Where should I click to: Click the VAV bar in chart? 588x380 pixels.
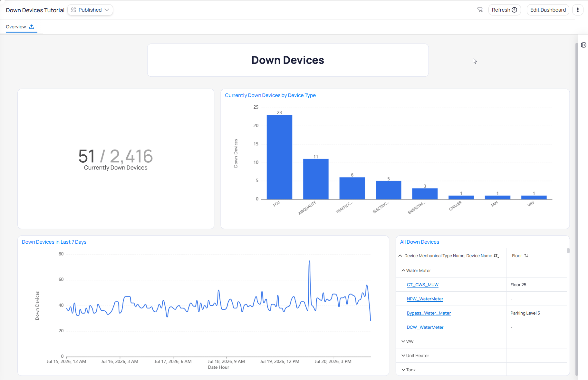pos(534,197)
